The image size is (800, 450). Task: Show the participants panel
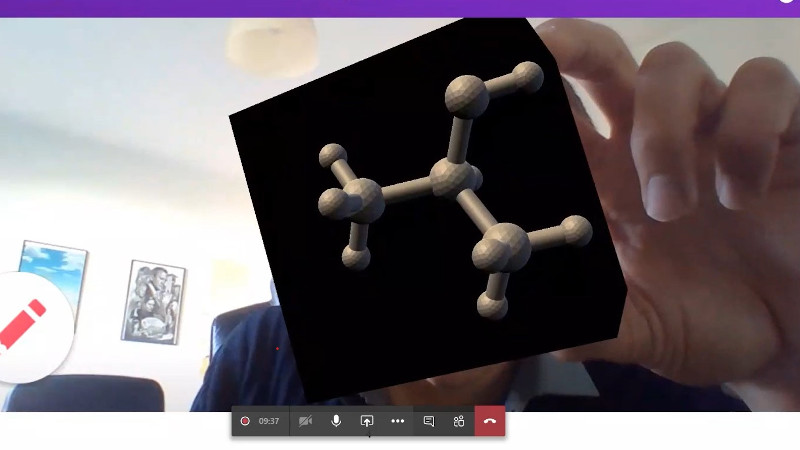click(459, 421)
